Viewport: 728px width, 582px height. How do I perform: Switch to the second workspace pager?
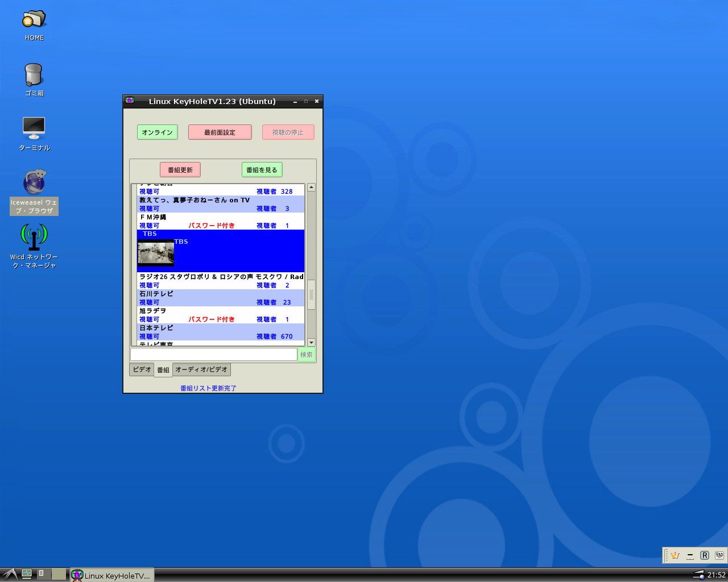point(59,574)
